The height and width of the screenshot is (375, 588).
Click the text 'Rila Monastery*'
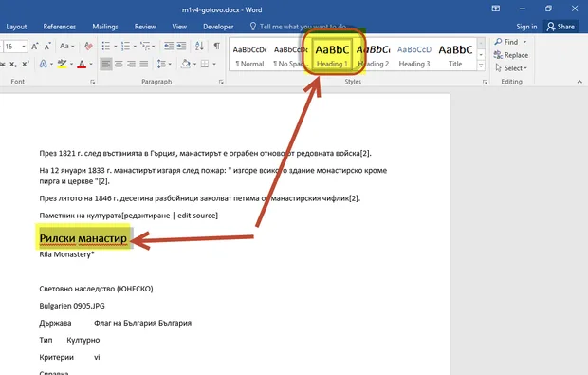point(66,254)
